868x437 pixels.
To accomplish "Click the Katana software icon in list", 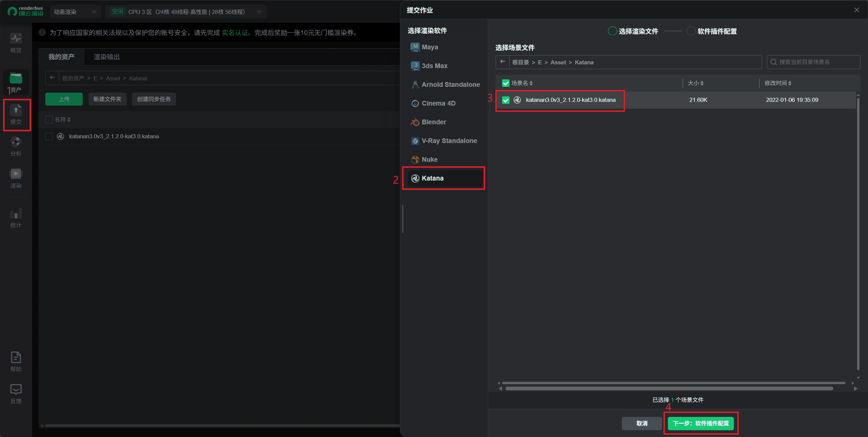I will coord(415,178).
